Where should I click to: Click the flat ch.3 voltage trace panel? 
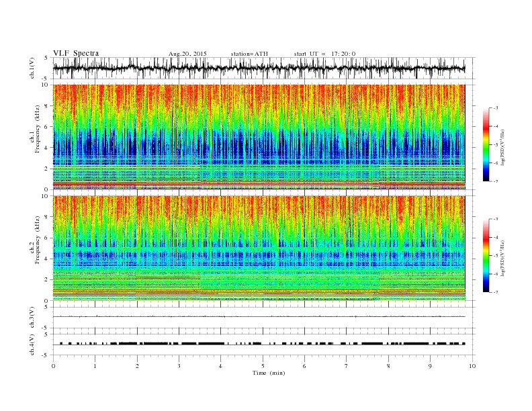point(264,318)
